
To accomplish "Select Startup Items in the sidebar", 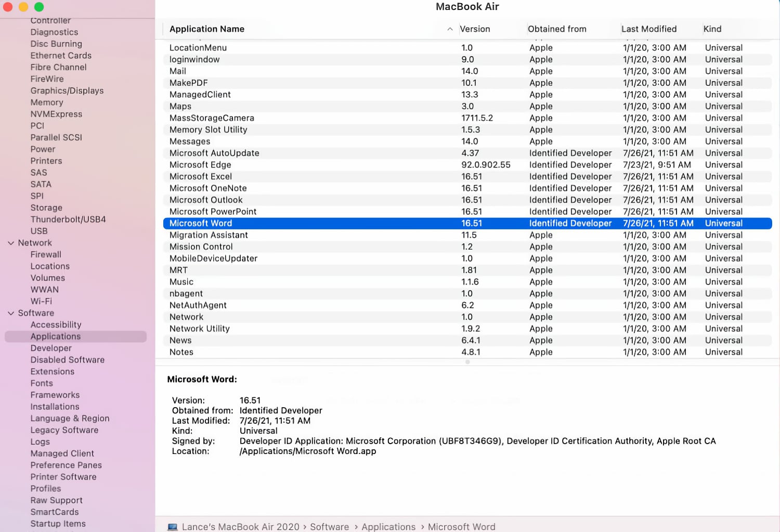I will [x=58, y=524].
